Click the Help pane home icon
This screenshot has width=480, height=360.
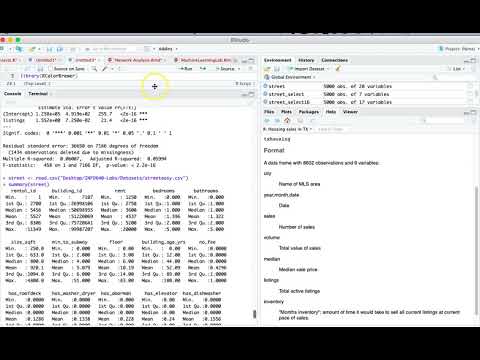[x=287, y=120]
